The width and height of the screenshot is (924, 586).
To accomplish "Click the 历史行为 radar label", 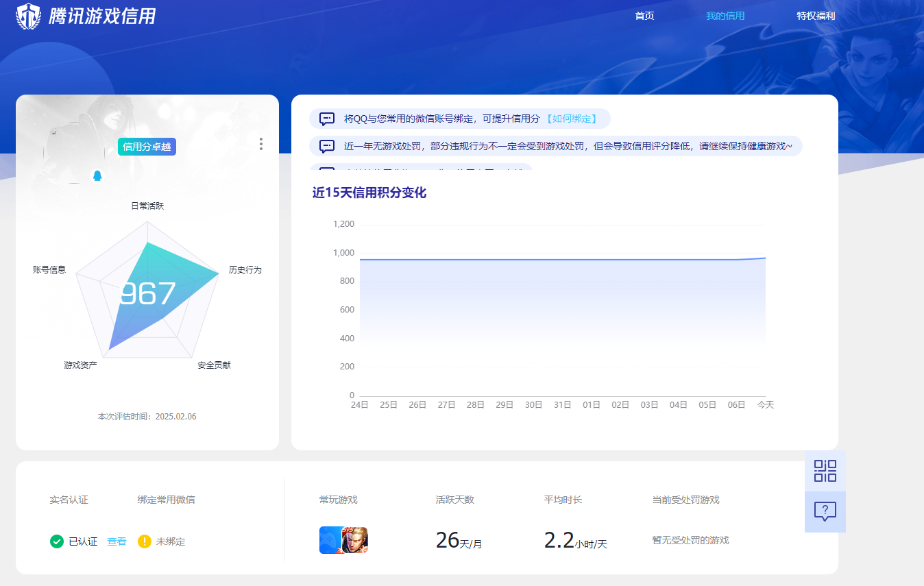I will [245, 270].
